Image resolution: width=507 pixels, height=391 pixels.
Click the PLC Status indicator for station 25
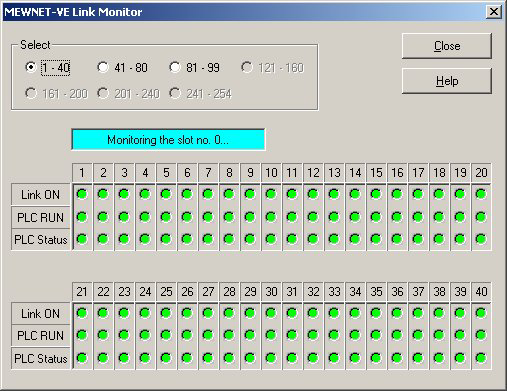click(x=166, y=358)
